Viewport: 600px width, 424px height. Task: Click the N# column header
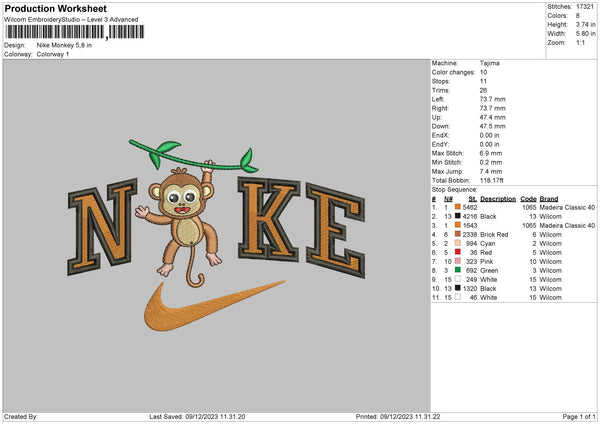[x=448, y=199]
